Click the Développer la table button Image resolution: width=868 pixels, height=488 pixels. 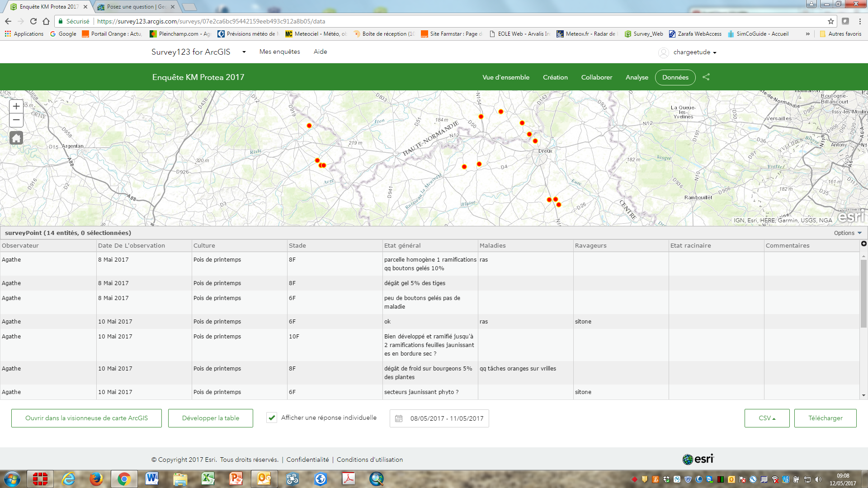pos(211,418)
